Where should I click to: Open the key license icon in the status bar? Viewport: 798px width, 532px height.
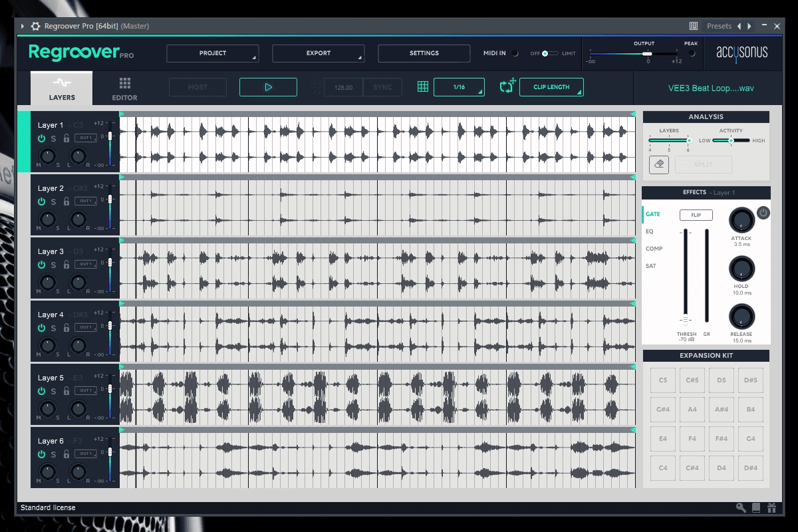[x=741, y=508]
